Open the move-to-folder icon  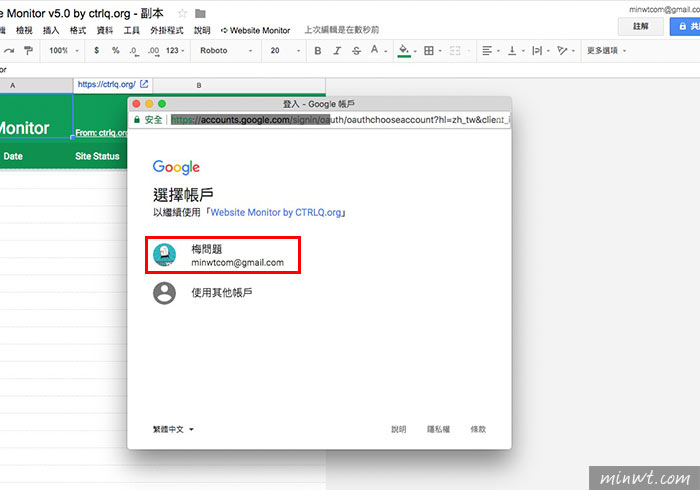(200, 14)
